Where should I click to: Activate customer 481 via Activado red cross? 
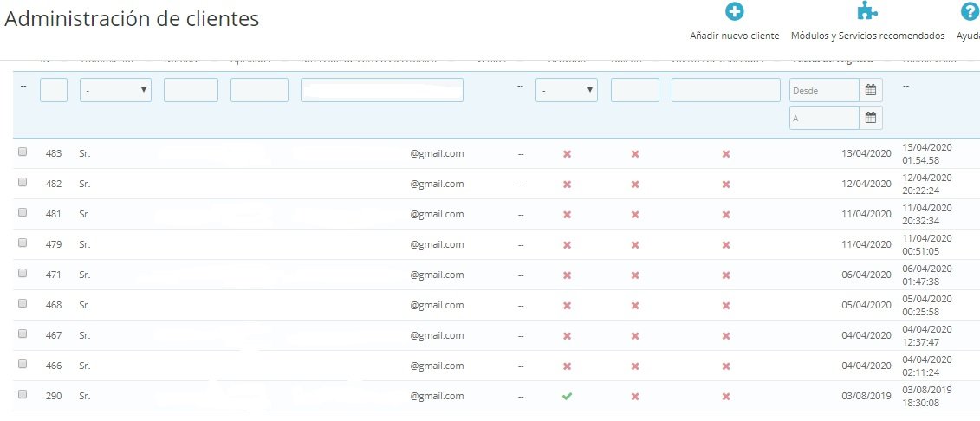pos(567,214)
